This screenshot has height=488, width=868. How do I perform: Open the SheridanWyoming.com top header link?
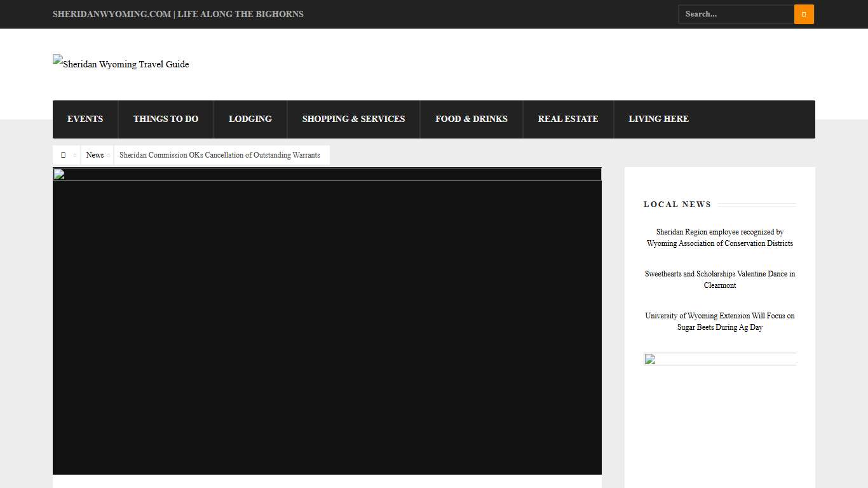tap(178, 14)
